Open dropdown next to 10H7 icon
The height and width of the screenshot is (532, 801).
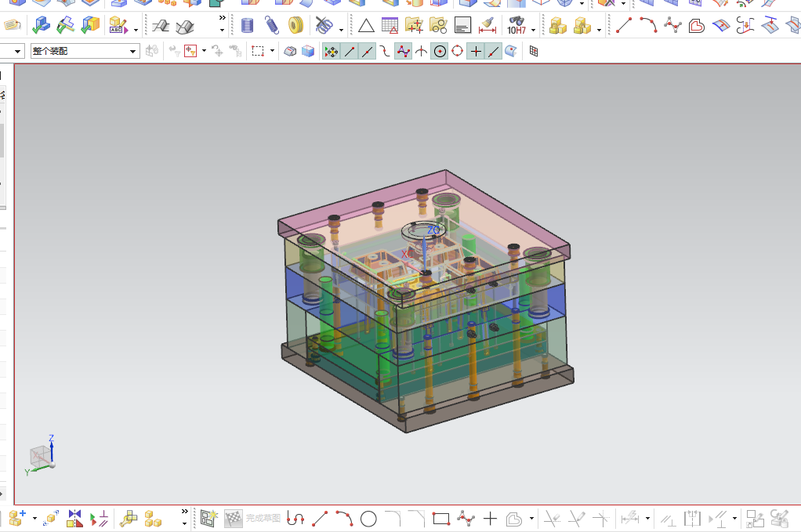coord(533,30)
